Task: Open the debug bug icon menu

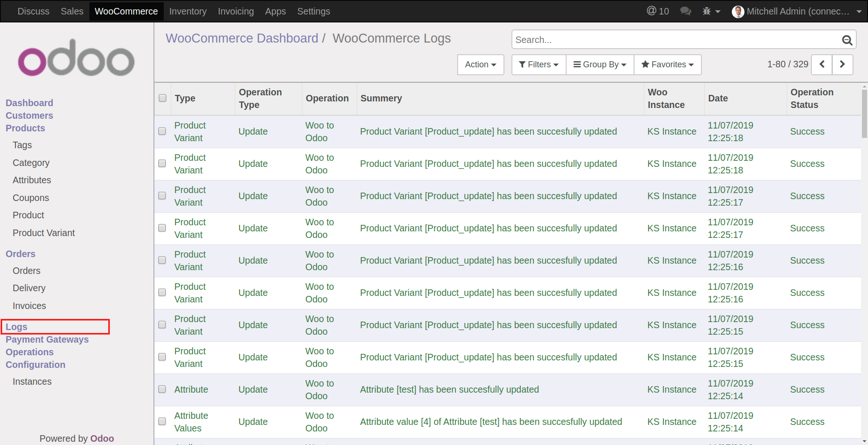Action: [x=710, y=11]
